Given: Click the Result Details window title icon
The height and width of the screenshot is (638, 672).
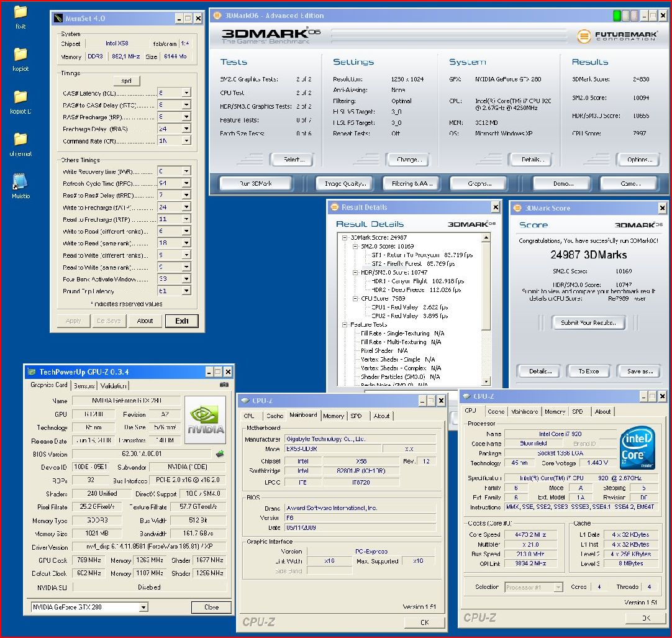Looking at the screenshot, I should click(x=334, y=207).
